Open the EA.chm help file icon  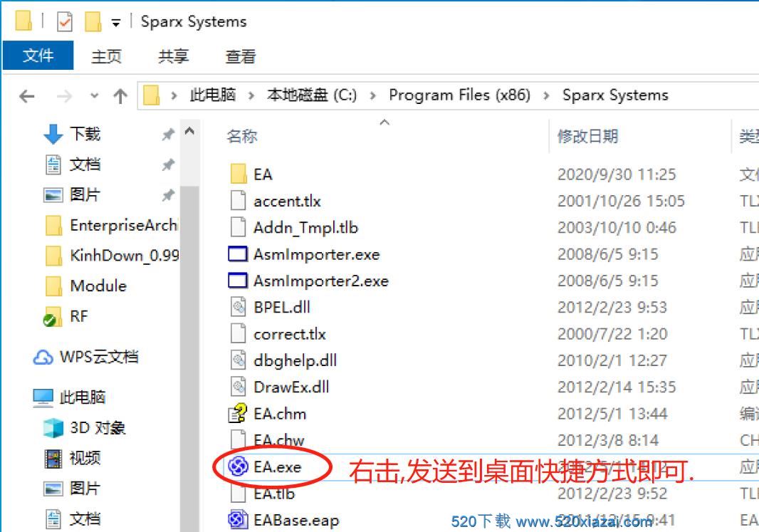[238, 413]
